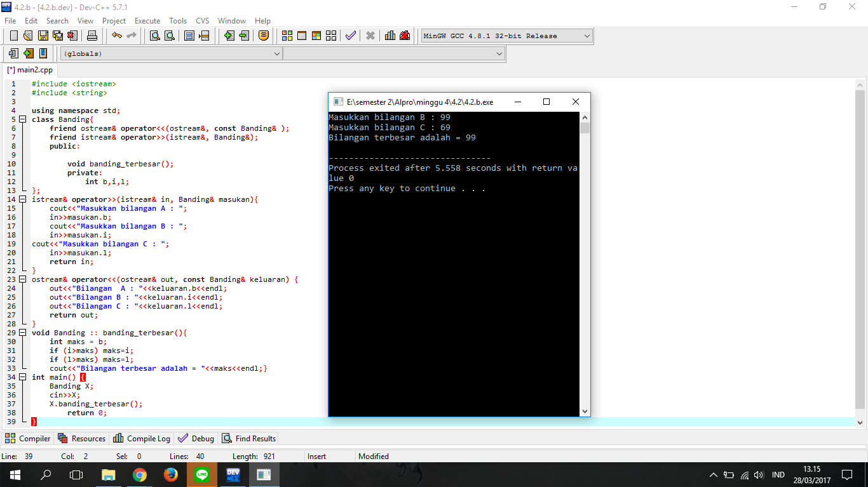
Task: Collapse the ostream operator<< fold at line 23
Action: [23, 279]
